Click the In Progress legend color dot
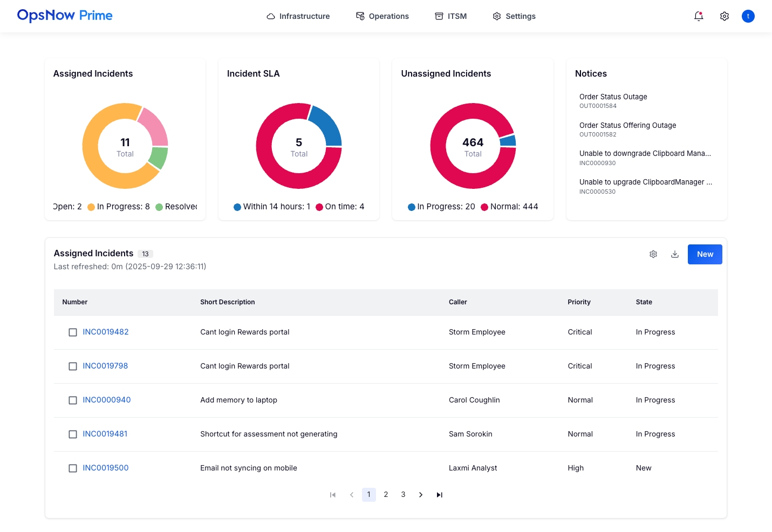772x532 pixels. [x=91, y=207]
